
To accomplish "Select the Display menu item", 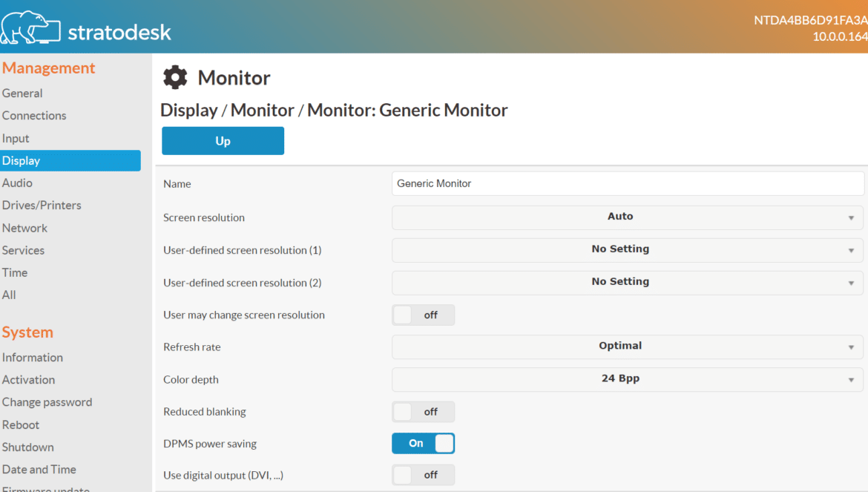I will click(70, 160).
